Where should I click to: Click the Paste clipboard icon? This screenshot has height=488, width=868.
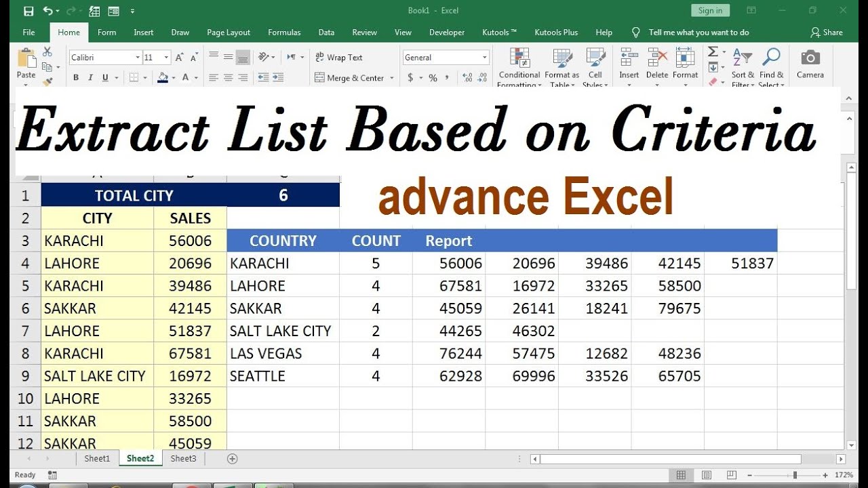click(x=26, y=59)
